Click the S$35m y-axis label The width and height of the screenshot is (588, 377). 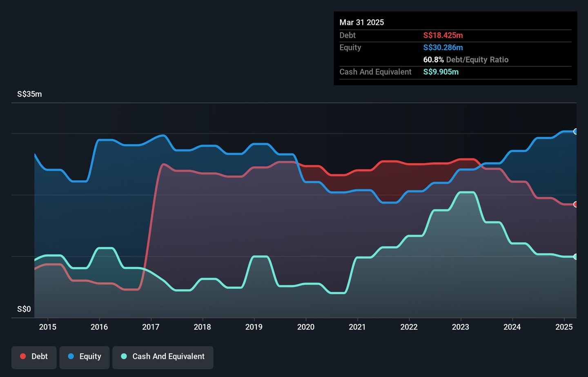click(x=29, y=94)
